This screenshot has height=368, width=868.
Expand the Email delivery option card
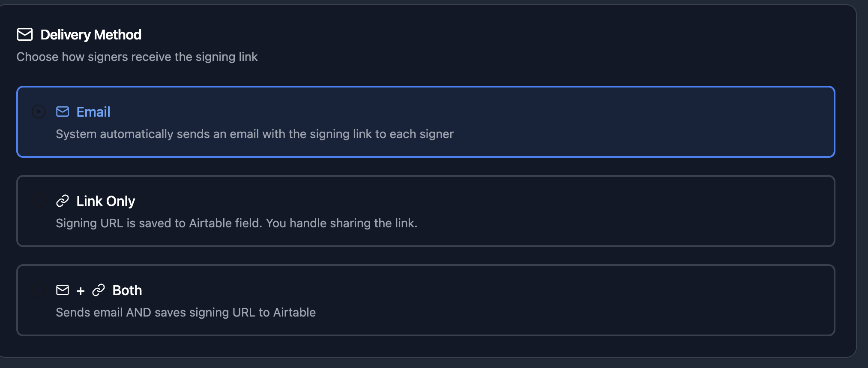(x=425, y=122)
